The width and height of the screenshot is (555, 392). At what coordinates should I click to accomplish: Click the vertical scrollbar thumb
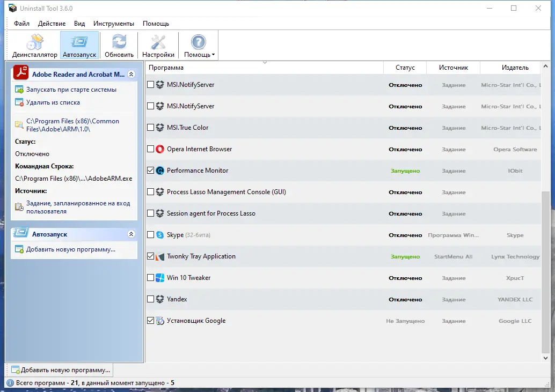tap(545, 272)
